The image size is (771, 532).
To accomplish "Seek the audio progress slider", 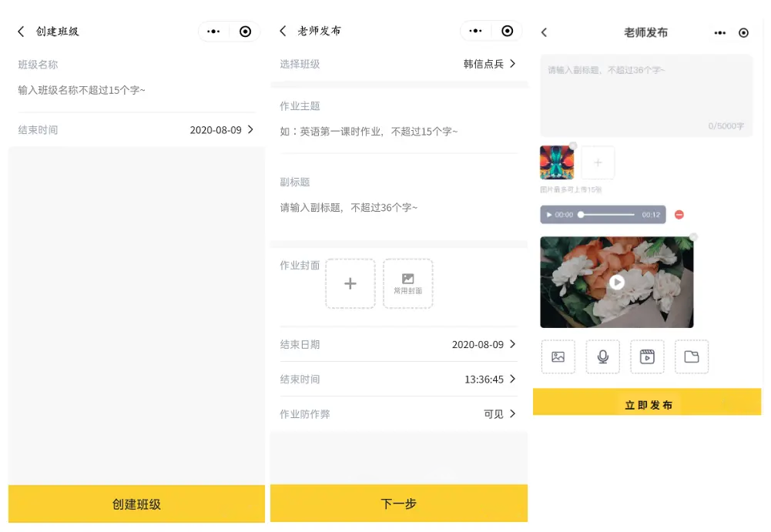I will click(607, 215).
